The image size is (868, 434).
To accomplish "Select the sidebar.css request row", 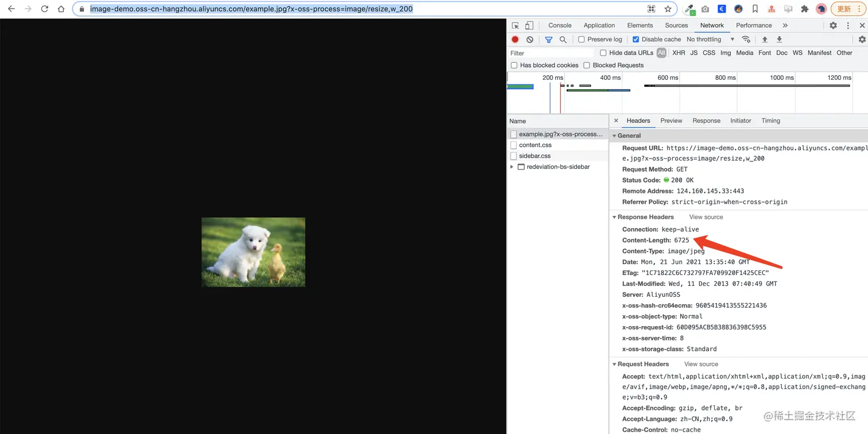I will pos(557,156).
